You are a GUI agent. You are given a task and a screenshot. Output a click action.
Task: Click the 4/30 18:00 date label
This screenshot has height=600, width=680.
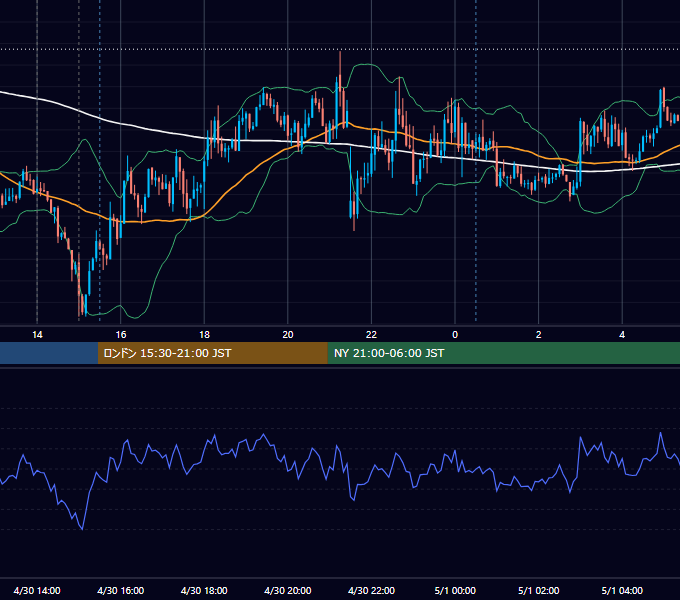click(204, 590)
